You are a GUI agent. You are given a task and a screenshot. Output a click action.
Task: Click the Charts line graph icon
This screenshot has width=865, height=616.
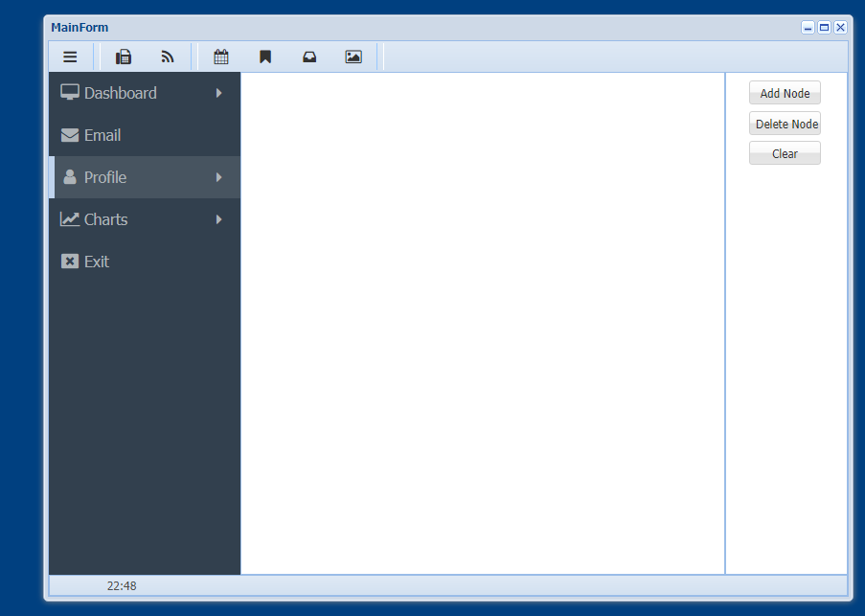coord(70,219)
